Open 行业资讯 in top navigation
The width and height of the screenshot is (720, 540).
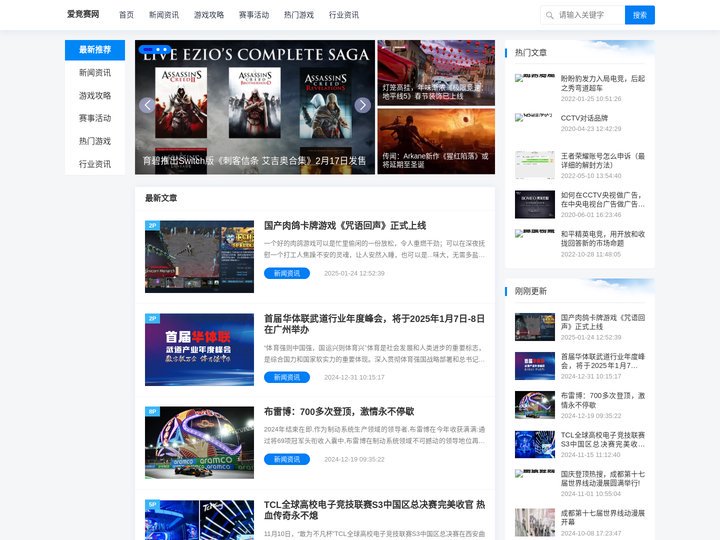[344, 15]
